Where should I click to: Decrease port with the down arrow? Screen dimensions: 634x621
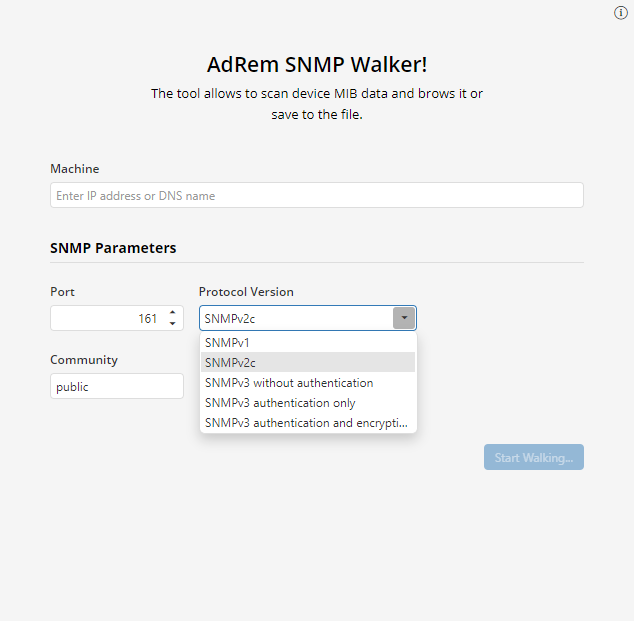[x=172, y=324]
